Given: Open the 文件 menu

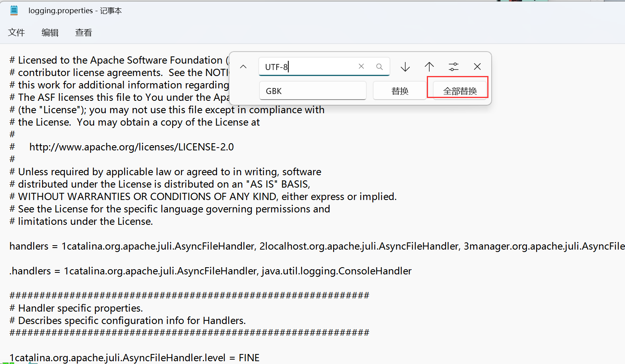Looking at the screenshot, I should pos(16,32).
